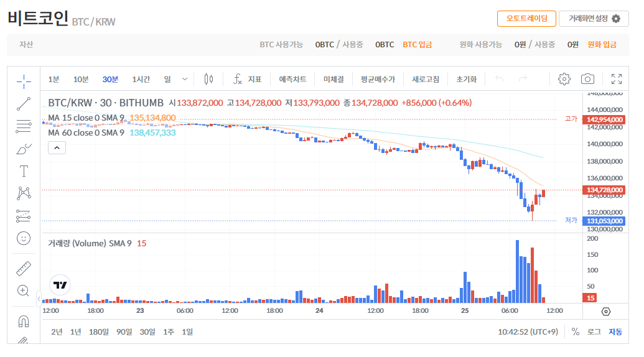
Task: Set chart range to 2년
Action: [x=57, y=331]
